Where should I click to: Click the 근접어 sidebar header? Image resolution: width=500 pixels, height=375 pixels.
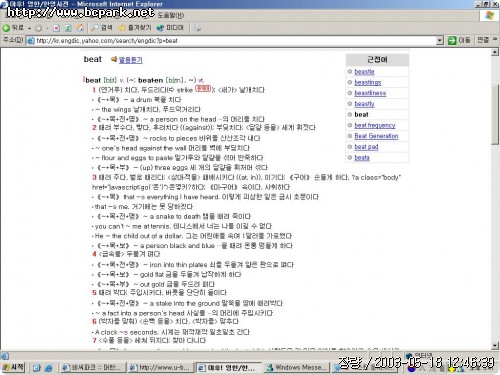[377, 60]
